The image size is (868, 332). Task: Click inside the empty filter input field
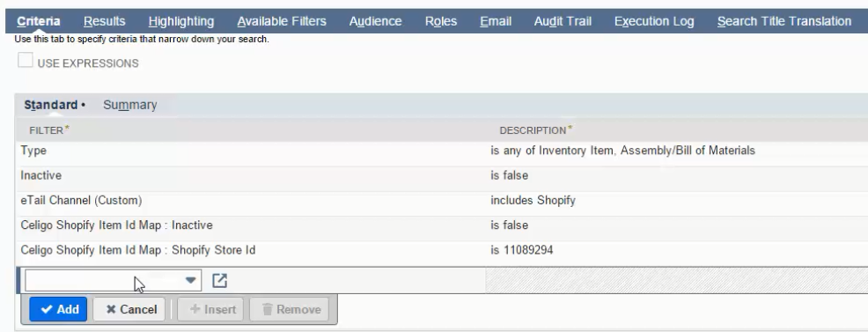click(105, 281)
